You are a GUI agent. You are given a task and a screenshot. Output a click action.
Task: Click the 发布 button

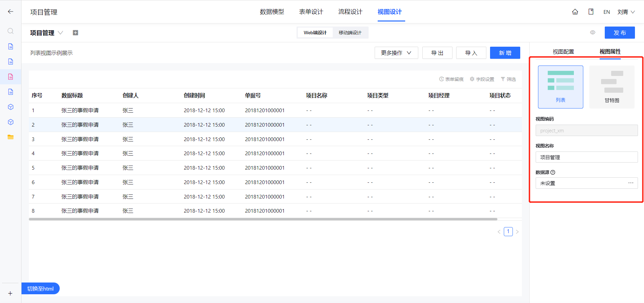click(620, 33)
